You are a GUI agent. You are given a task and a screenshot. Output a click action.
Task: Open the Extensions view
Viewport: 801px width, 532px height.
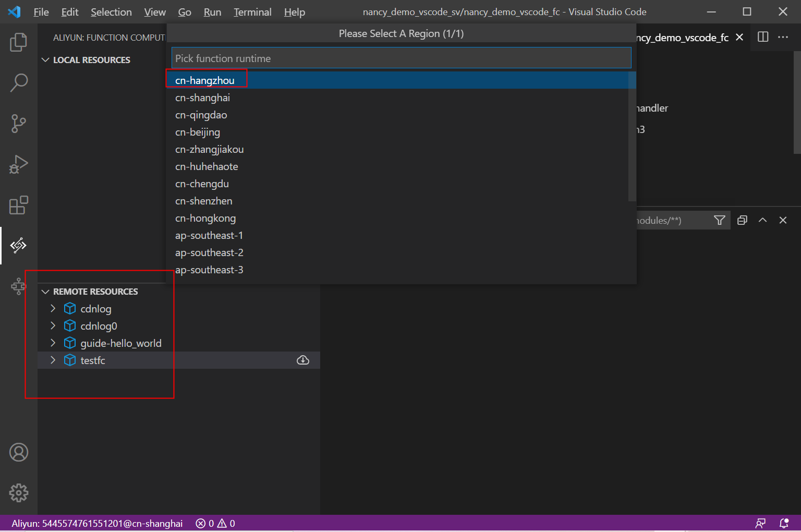click(x=19, y=205)
